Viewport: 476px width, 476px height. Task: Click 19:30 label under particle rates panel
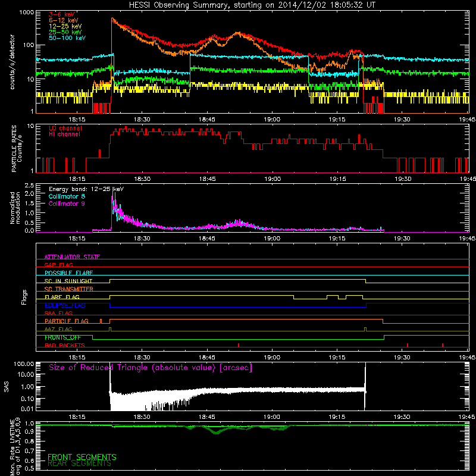click(x=403, y=179)
